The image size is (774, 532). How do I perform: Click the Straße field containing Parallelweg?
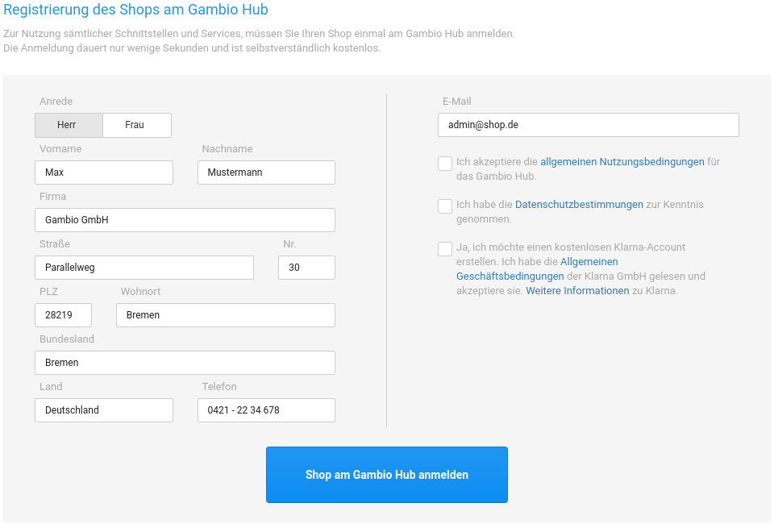[x=144, y=268]
